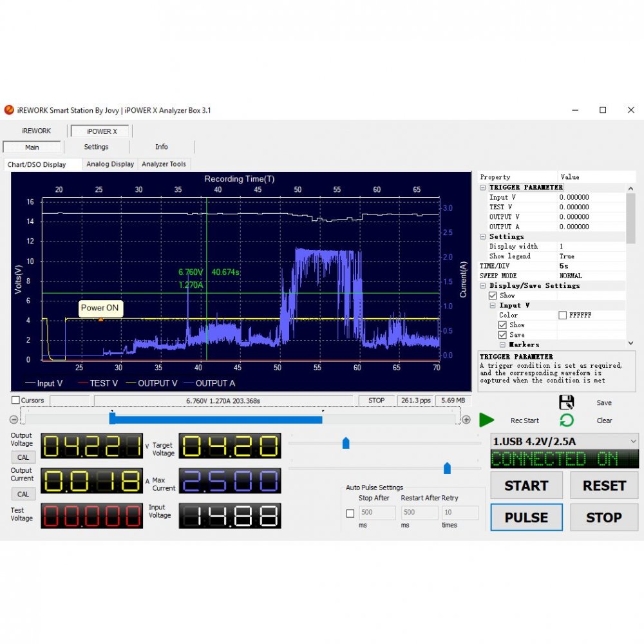
Task: Click the floppy disk Save icon
Action: [x=566, y=402]
